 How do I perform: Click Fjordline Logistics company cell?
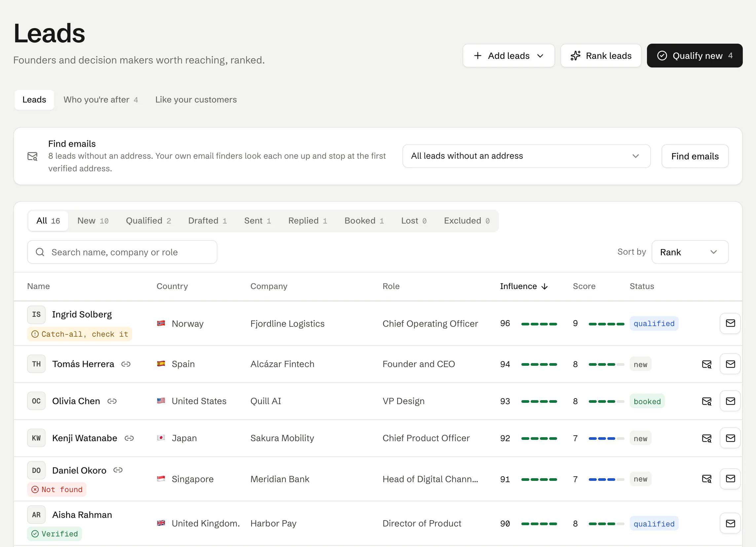tap(287, 323)
